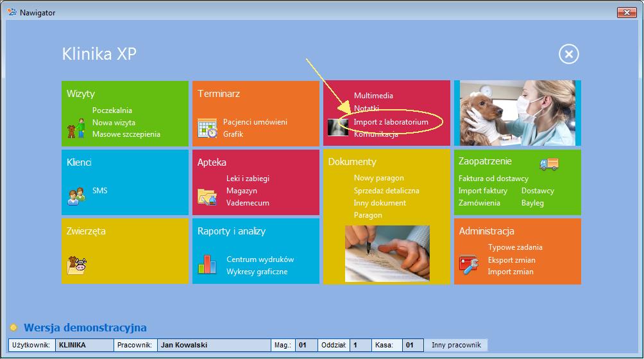
Task: Open the Grafik schedule
Action: 233,134
